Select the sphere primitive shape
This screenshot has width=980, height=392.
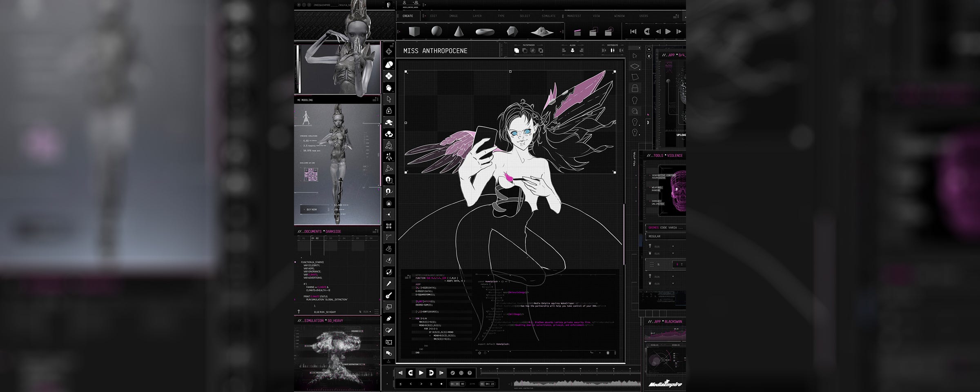[437, 31]
